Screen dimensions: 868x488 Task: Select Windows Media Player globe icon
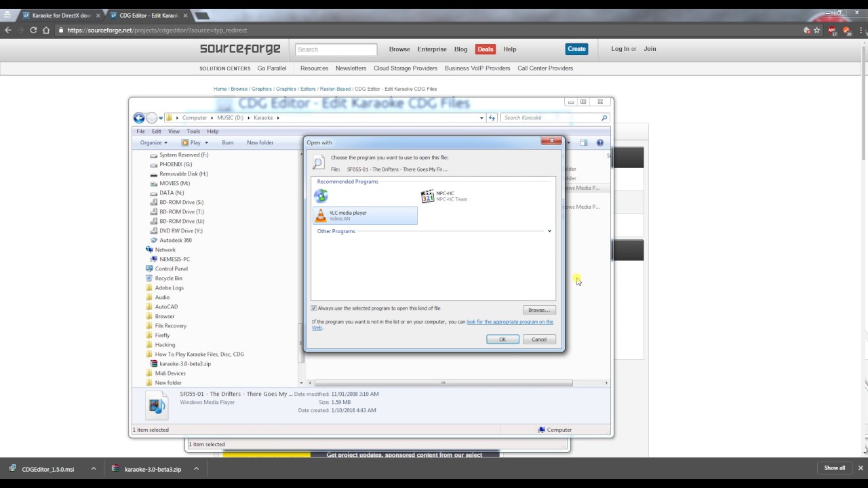pos(321,197)
